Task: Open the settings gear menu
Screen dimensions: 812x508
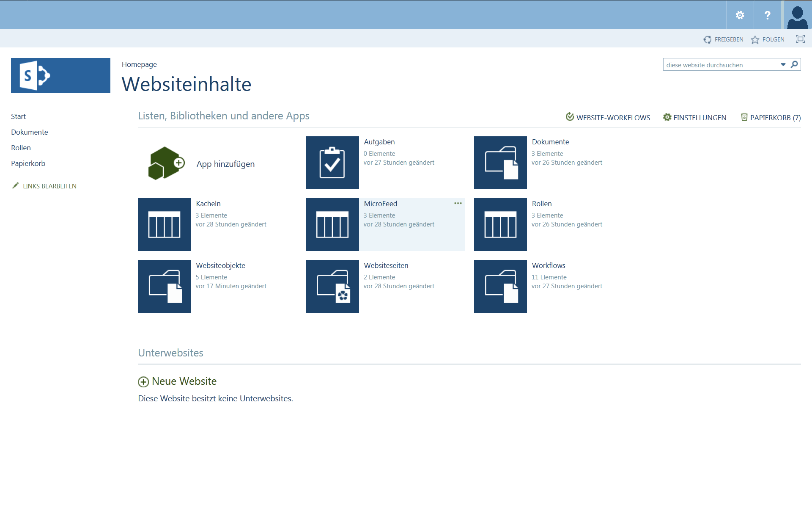Action: (740, 15)
